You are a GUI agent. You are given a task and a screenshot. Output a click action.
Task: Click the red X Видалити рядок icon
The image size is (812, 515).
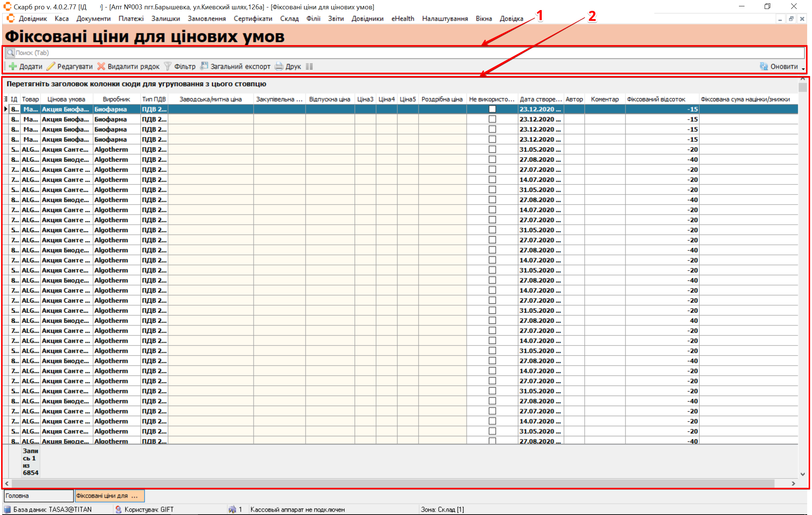[101, 66]
